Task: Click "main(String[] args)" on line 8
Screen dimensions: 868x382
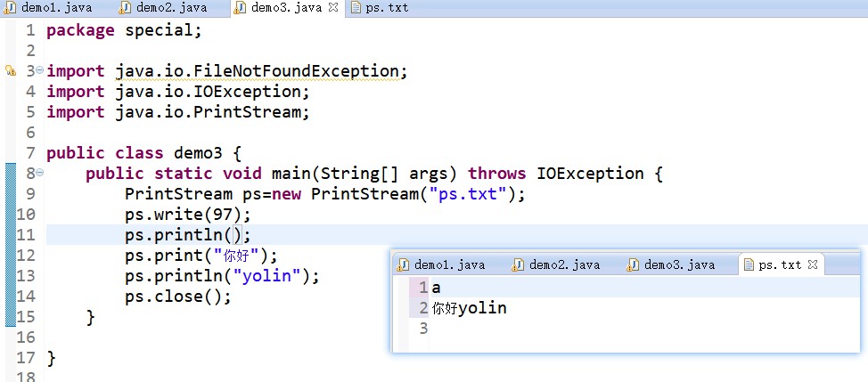Action: pyautogui.click(x=364, y=174)
